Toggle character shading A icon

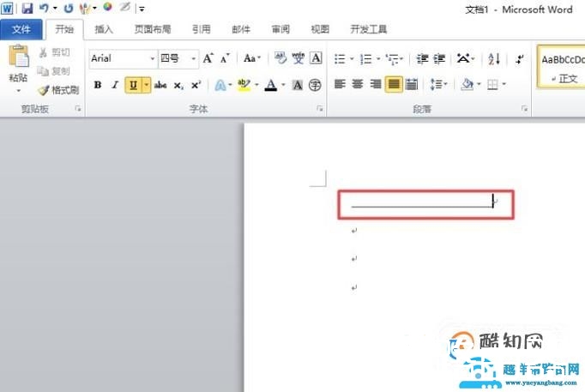pos(298,86)
